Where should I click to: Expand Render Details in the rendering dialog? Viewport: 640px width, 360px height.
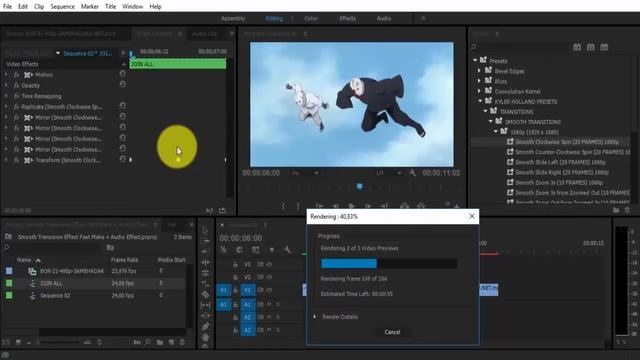(314, 317)
